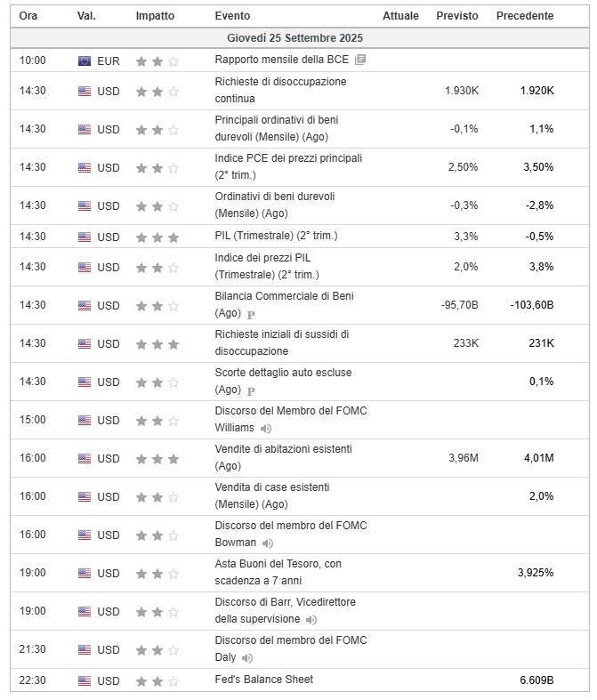Click the impact stars for Rapporto mensile BCE

157,61
